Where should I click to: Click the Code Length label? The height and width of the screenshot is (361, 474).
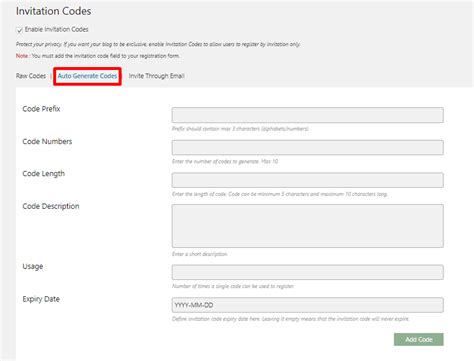coord(43,174)
